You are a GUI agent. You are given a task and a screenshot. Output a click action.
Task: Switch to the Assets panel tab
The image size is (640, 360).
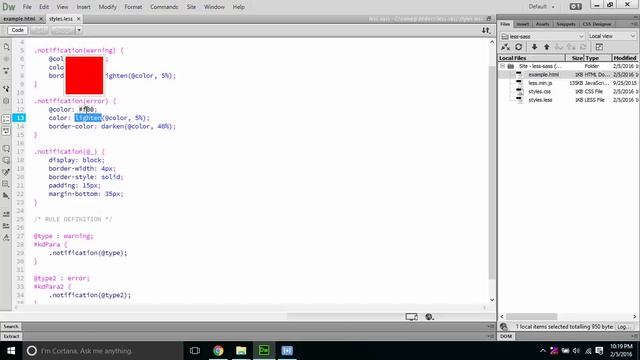coord(542,24)
